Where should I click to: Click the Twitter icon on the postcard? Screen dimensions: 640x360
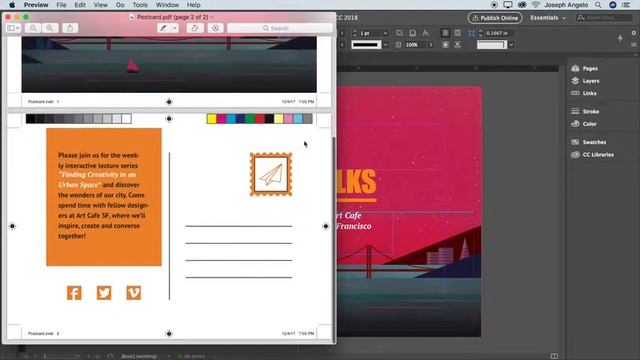coord(104,293)
